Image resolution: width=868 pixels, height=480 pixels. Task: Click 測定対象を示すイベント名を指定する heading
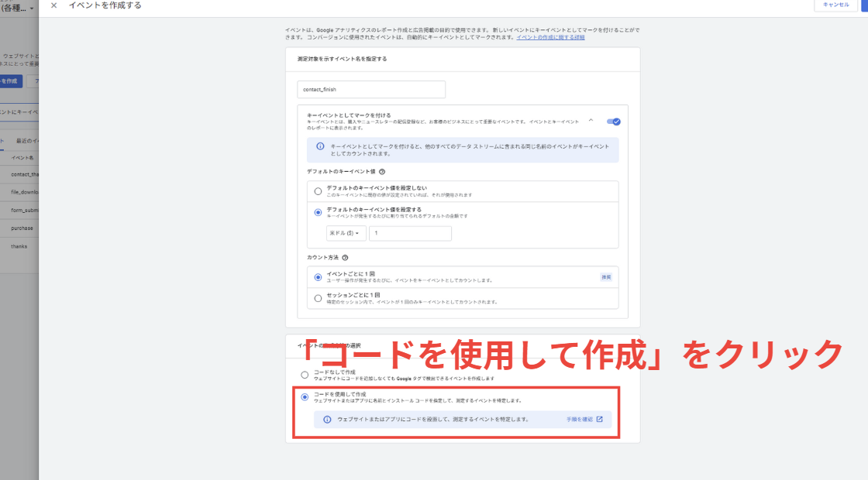coord(342,59)
